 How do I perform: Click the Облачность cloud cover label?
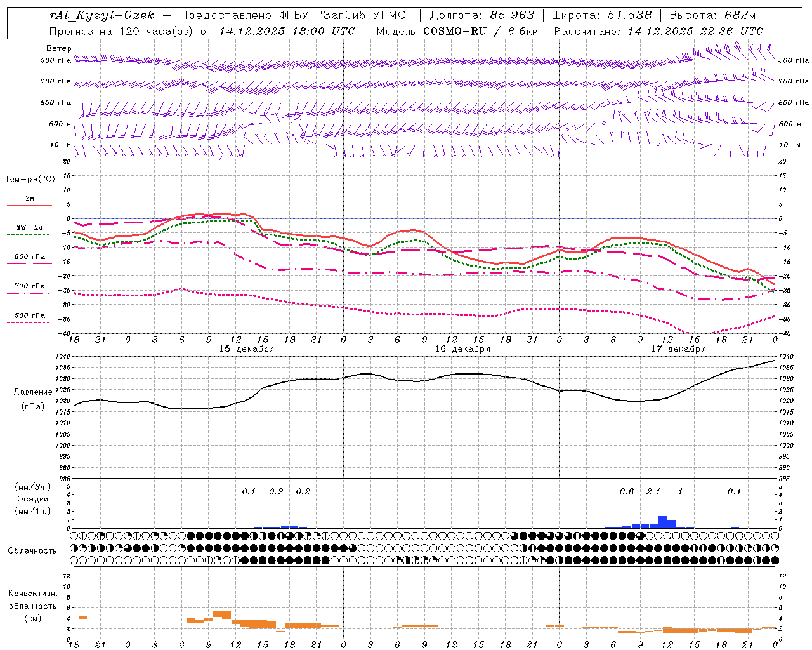tap(32, 551)
